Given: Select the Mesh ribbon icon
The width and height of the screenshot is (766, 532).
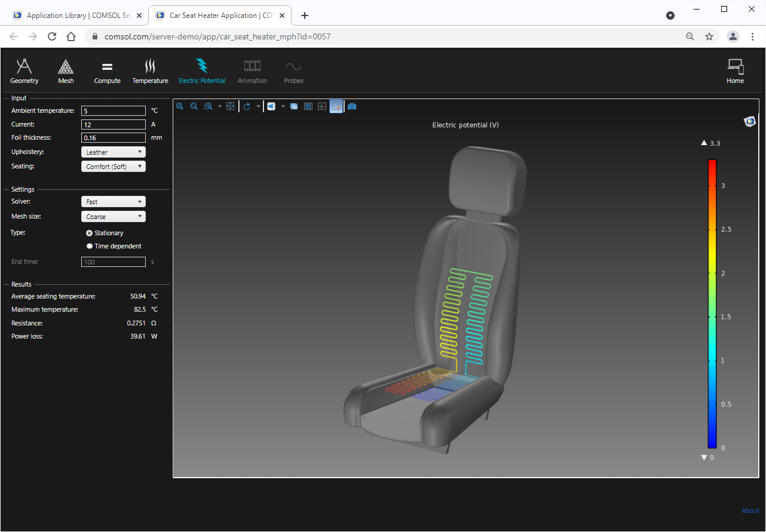Looking at the screenshot, I should click(66, 70).
